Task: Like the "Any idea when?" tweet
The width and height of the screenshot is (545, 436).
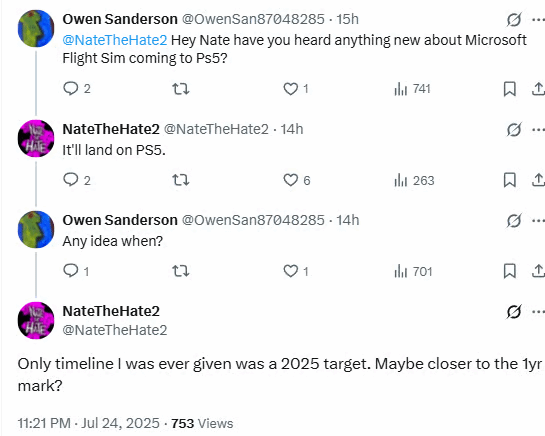Action: [x=296, y=271]
